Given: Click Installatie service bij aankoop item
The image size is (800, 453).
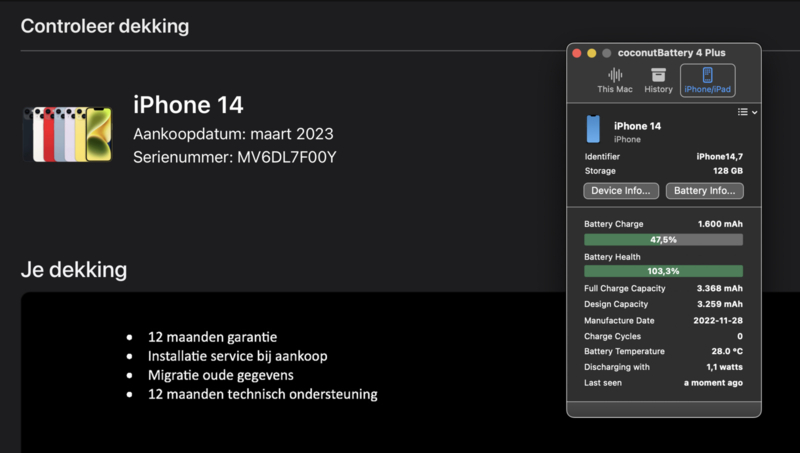Looking at the screenshot, I should click(238, 356).
